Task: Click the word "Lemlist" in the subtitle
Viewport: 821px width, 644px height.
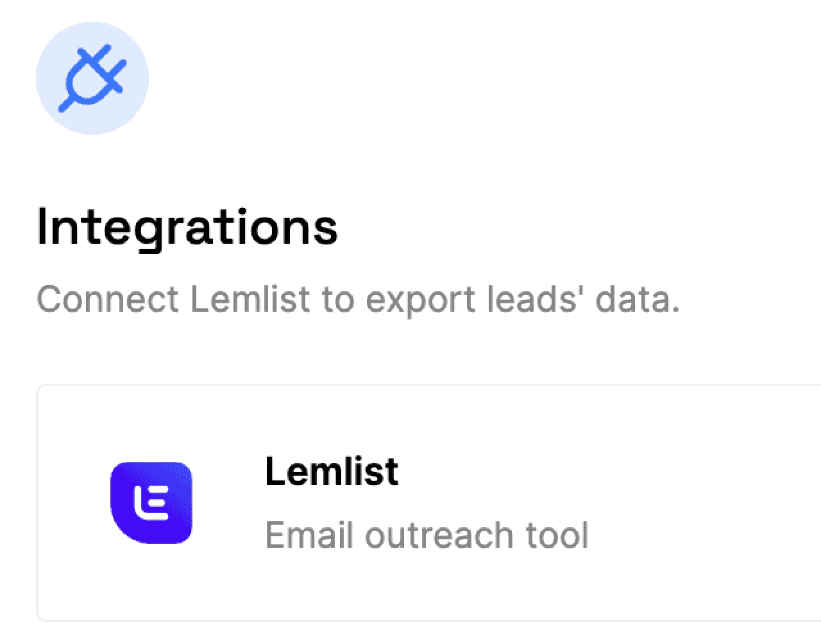Action: 250,300
